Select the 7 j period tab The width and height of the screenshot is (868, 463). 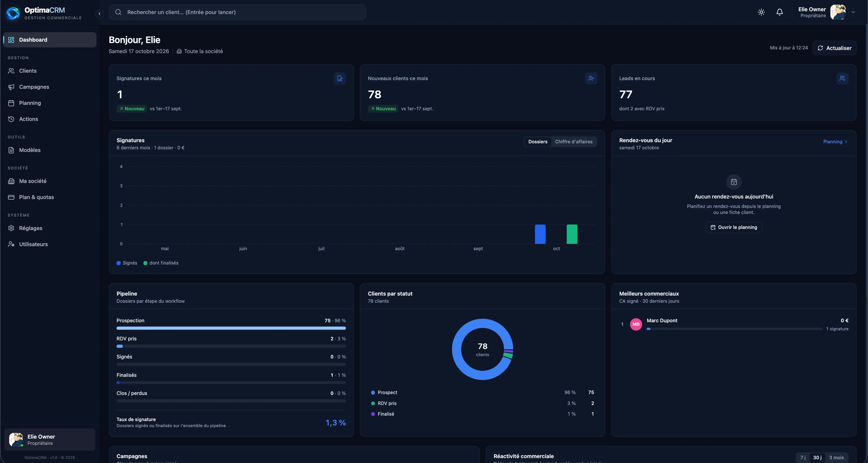pyautogui.click(x=803, y=458)
